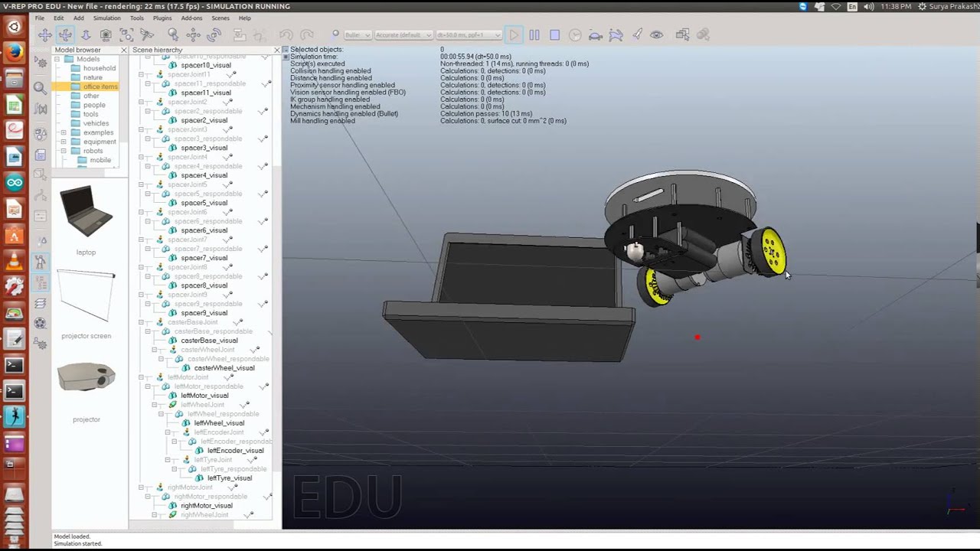Click the laptop model thumbnail

coord(86,211)
